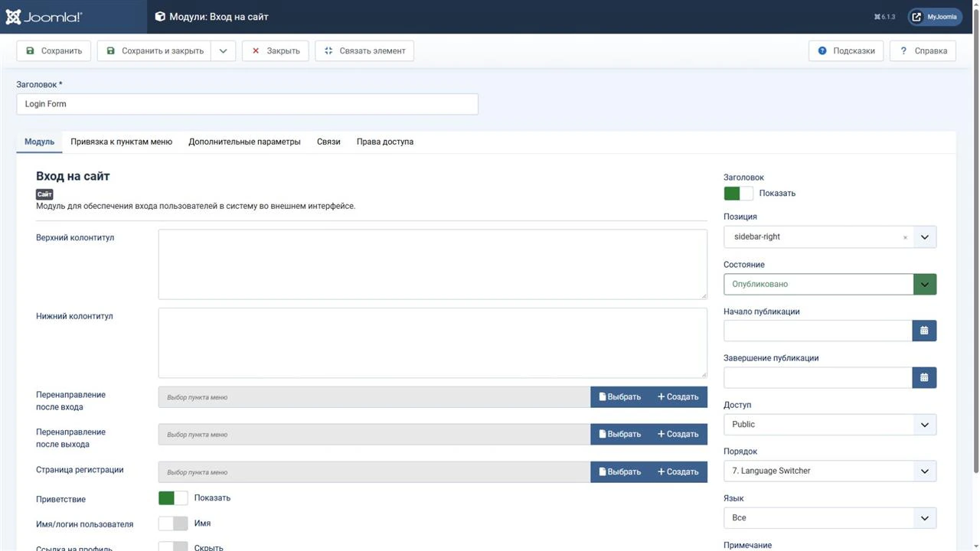Click Создать for Перенаправление после входа
980x551 pixels.
point(678,397)
